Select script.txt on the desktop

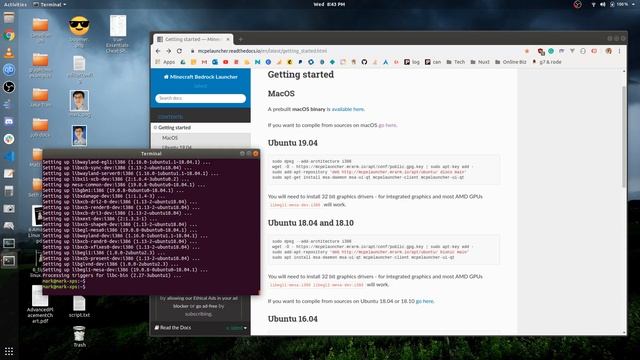(x=79, y=307)
